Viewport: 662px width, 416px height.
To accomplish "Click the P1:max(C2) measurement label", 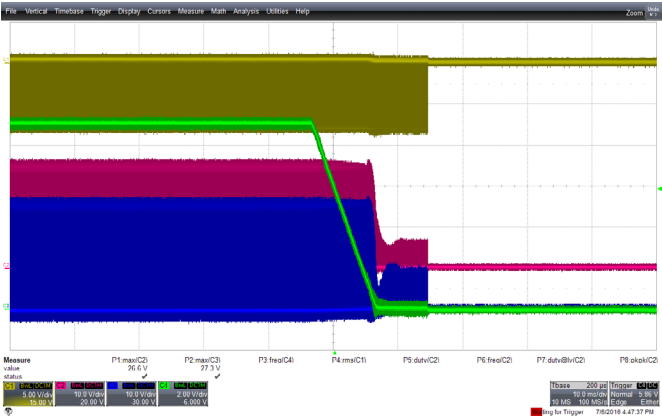I will click(x=130, y=360).
